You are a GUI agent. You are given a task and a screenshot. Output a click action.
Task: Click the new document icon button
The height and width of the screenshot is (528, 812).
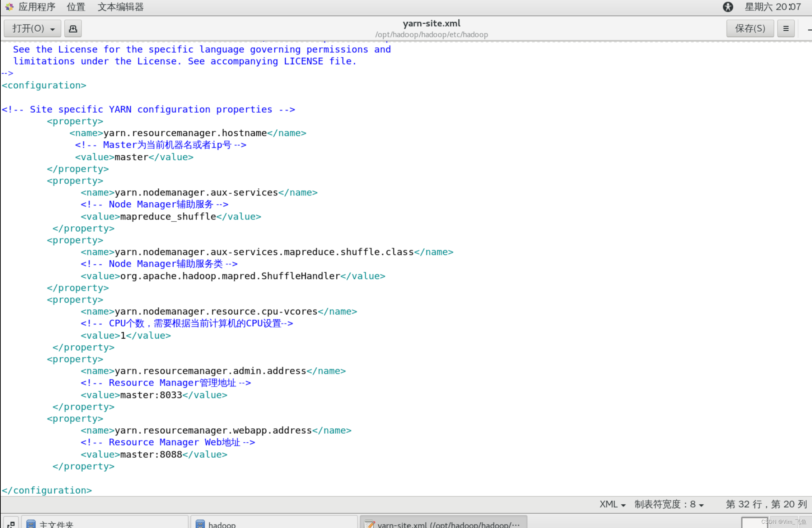click(x=73, y=28)
